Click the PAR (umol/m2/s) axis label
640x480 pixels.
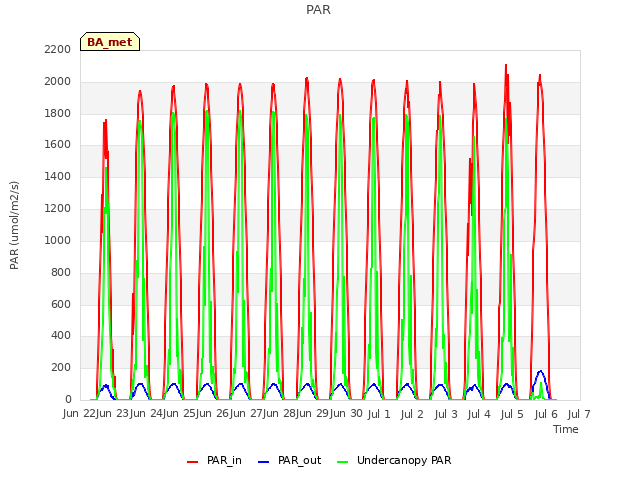[x=14, y=225]
